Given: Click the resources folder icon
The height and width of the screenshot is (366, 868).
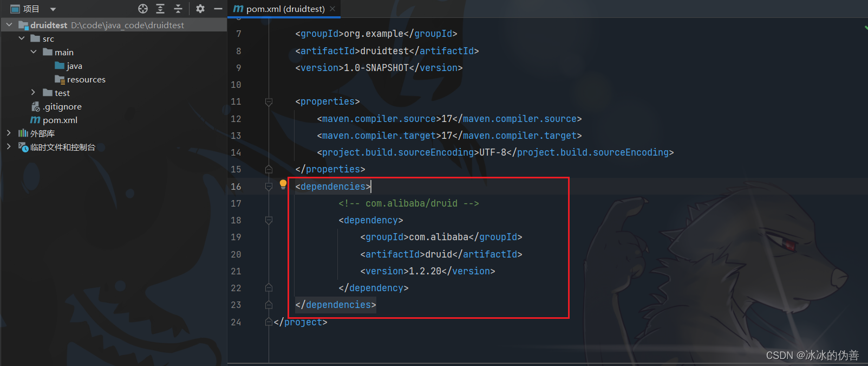Looking at the screenshot, I should coord(60,80).
